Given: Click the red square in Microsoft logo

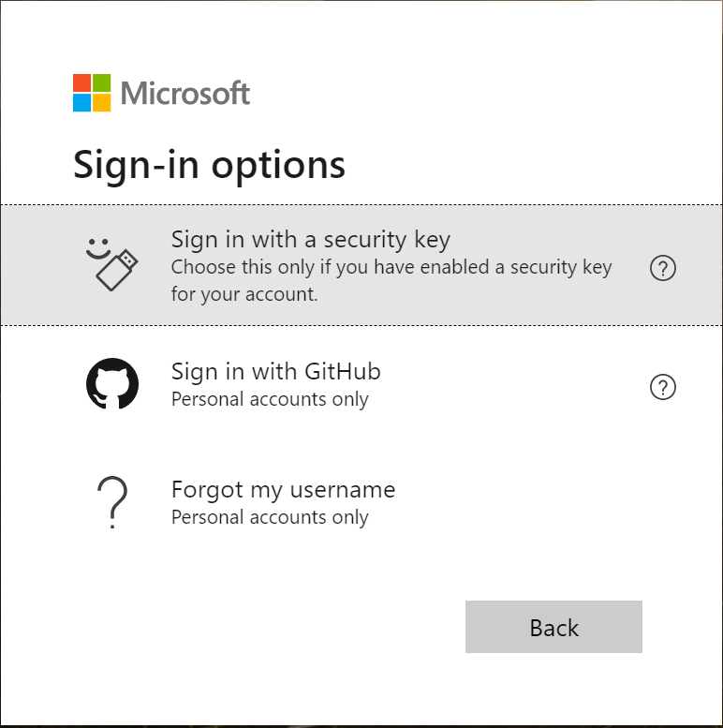Looking at the screenshot, I should 82,82.
